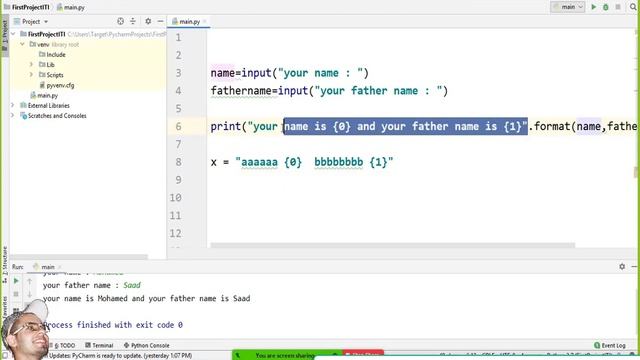Click the editor horizontal scrollbar
640x360 pixels.
click(393, 245)
